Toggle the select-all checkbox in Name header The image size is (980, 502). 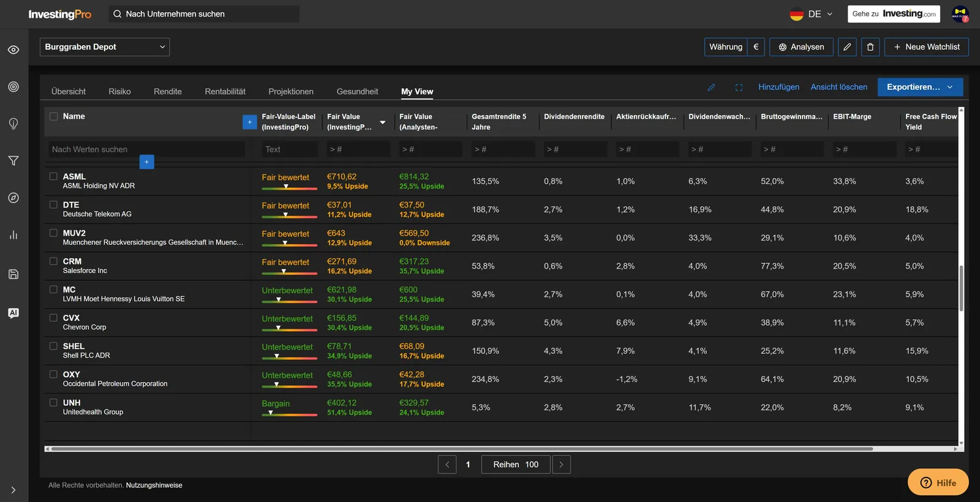[54, 116]
